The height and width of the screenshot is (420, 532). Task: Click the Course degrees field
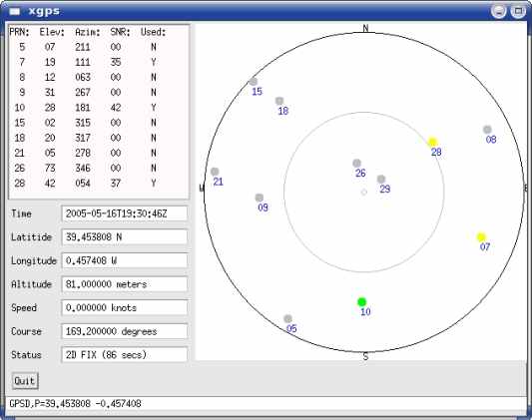[x=125, y=331]
